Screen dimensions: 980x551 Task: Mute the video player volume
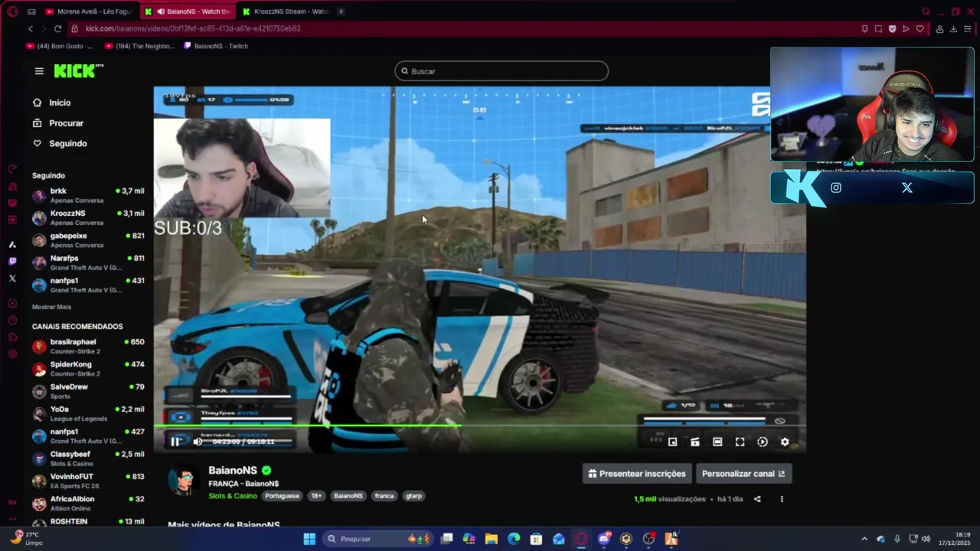tap(198, 442)
